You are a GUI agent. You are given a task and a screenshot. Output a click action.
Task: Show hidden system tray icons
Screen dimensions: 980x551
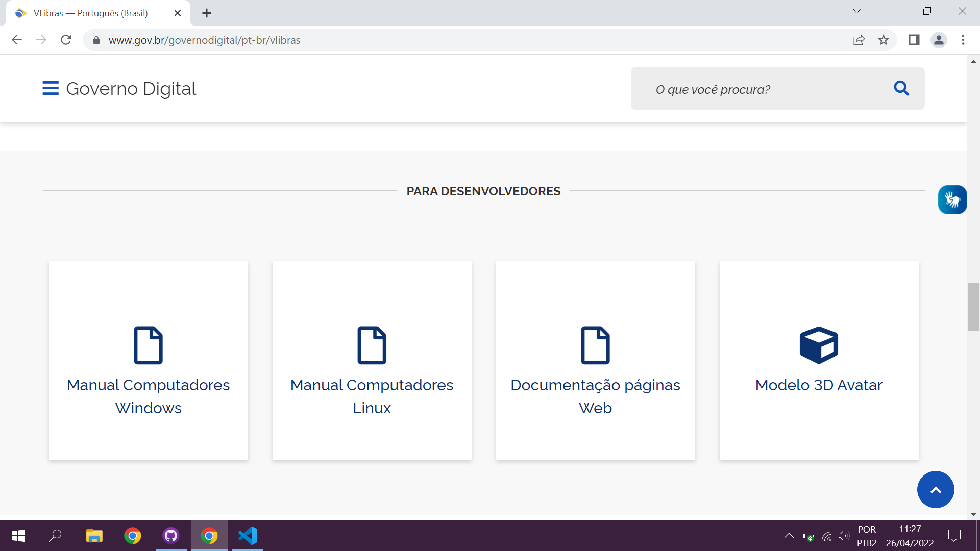click(789, 536)
